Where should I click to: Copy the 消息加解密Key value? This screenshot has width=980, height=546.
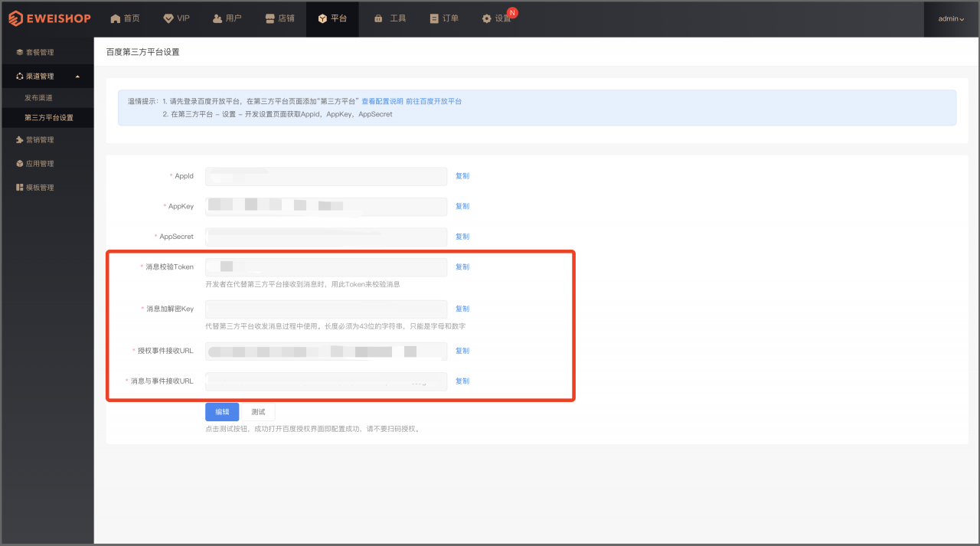(462, 309)
